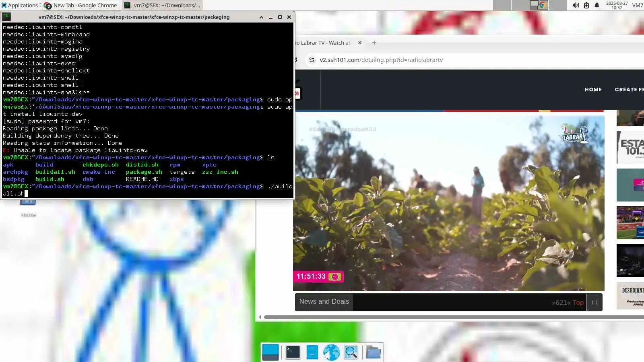This screenshot has height=362, width=644.
Task: Launch the File Manager cabinet icon in dock
Action: (312, 352)
